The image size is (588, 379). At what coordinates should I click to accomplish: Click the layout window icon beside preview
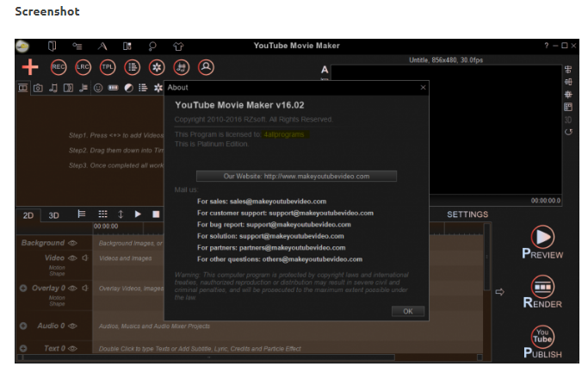[x=568, y=107]
